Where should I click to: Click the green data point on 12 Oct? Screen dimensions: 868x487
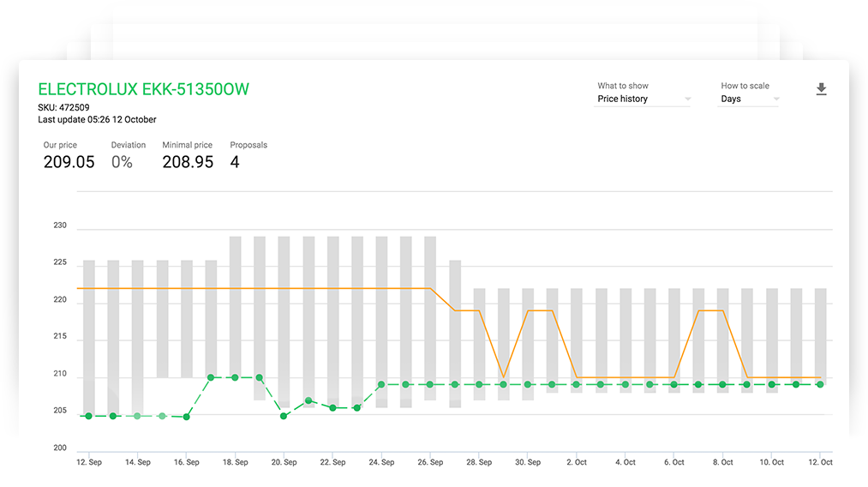pos(820,384)
